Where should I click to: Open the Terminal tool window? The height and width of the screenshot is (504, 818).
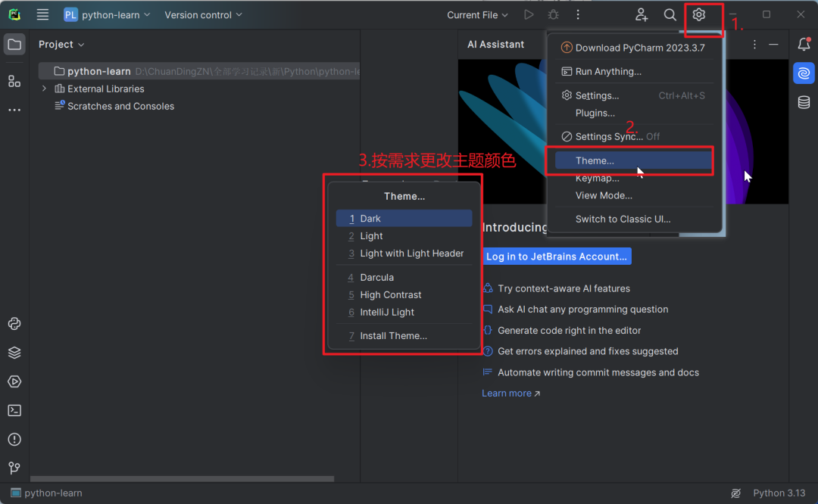click(14, 411)
